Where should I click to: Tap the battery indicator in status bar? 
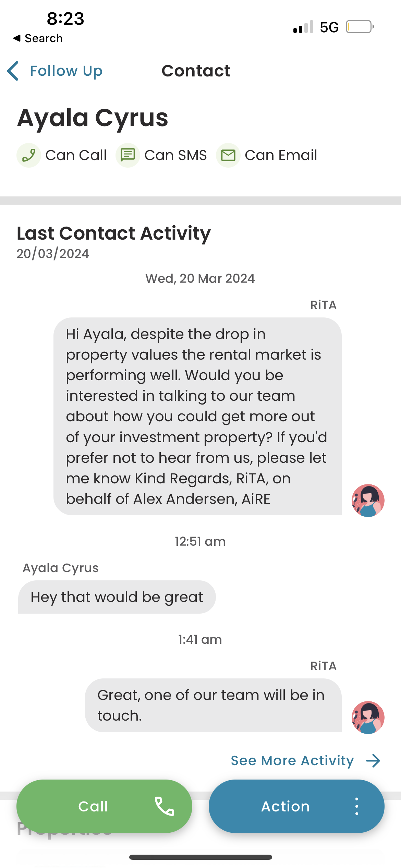360,27
